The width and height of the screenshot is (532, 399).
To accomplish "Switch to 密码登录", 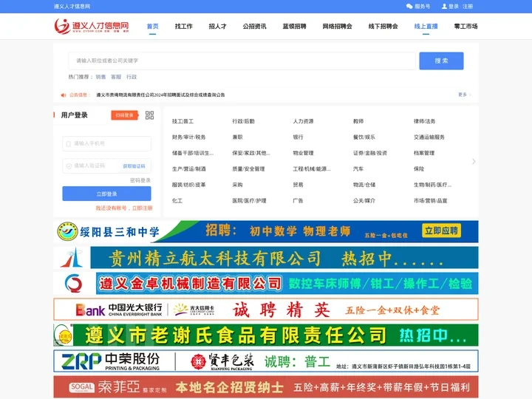I will (x=140, y=180).
